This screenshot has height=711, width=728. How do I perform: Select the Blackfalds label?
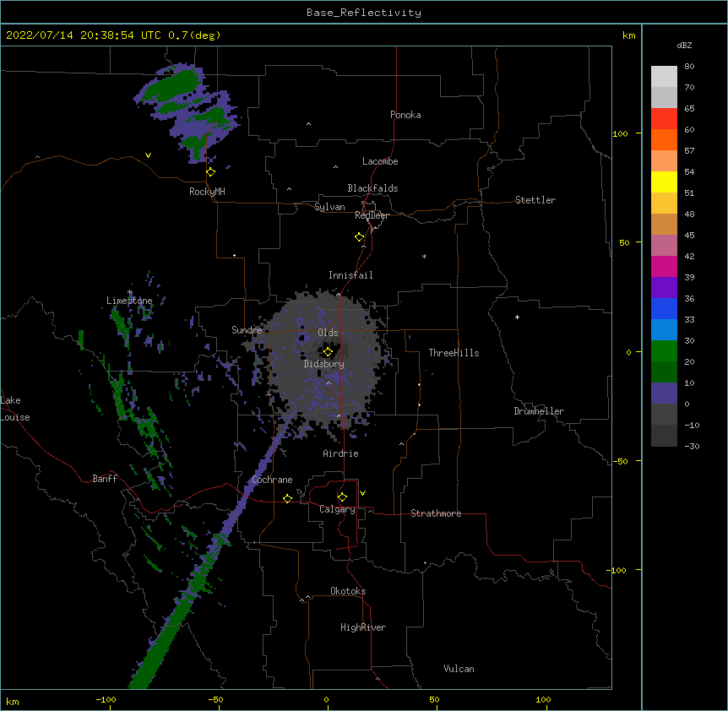click(372, 188)
